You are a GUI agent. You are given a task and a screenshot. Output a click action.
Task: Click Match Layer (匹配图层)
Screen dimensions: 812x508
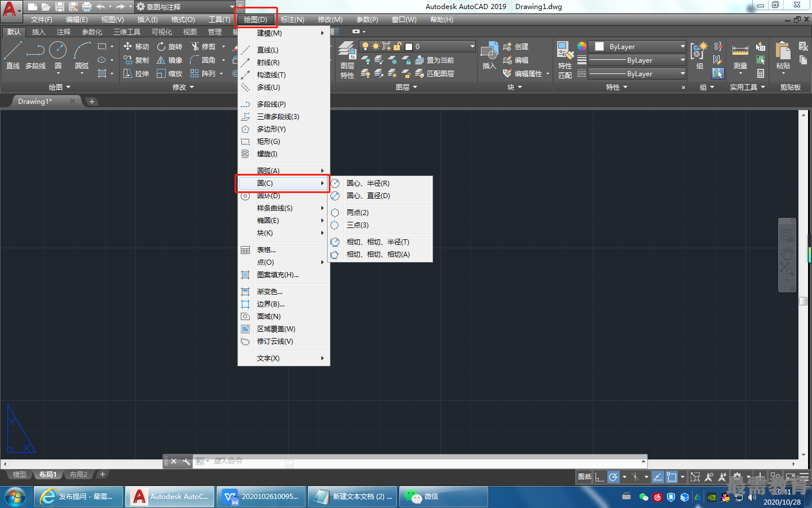[435, 73]
